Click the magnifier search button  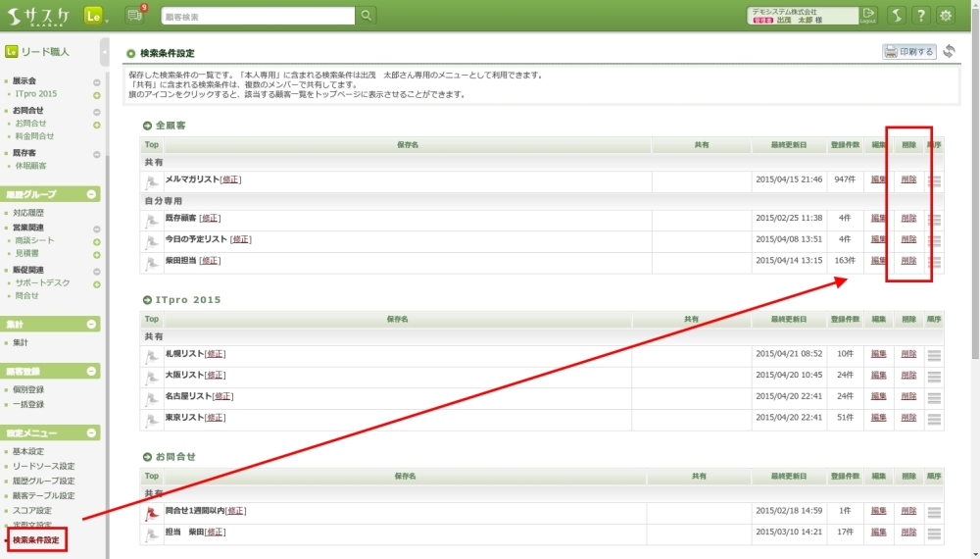tap(366, 16)
